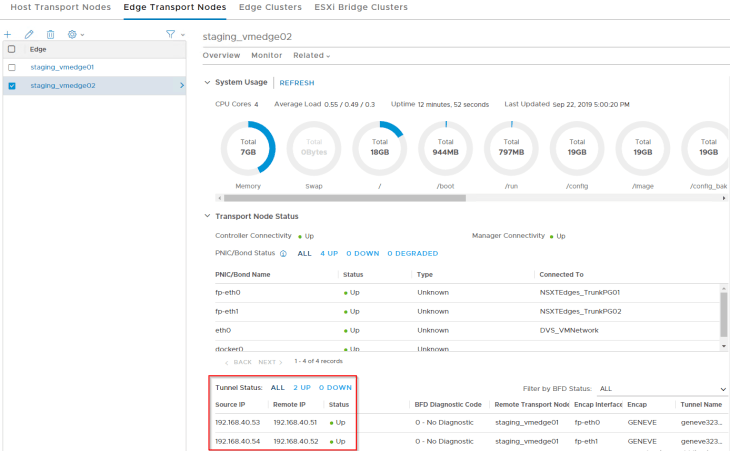Open the gear actions menu
Viewport: 730px width, 451px height.
coord(74,34)
